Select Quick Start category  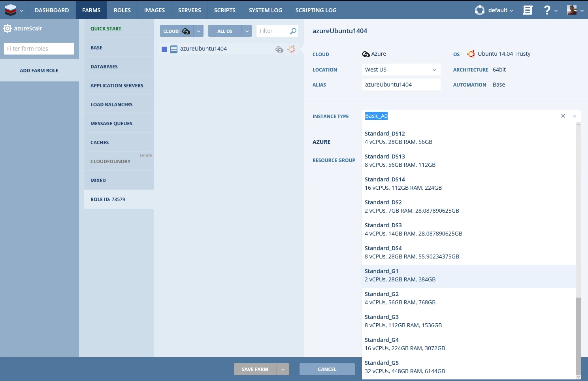pyautogui.click(x=119, y=28)
